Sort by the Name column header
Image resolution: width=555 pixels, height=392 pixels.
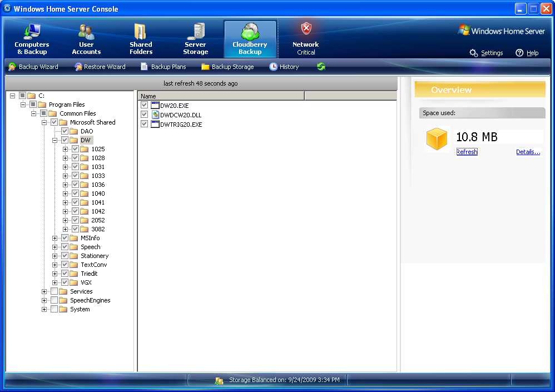[221, 96]
